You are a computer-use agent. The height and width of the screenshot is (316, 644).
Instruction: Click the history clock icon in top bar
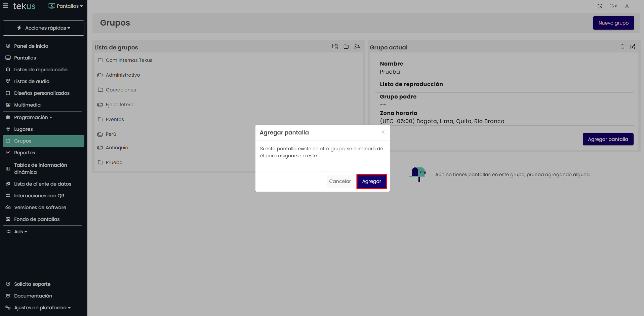600,6
